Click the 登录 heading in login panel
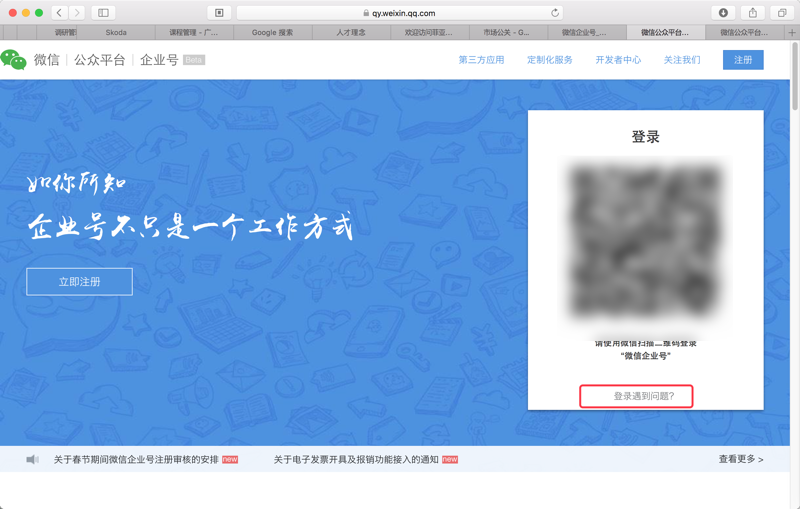Image resolution: width=800 pixels, height=509 pixels. tap(645, 137)
